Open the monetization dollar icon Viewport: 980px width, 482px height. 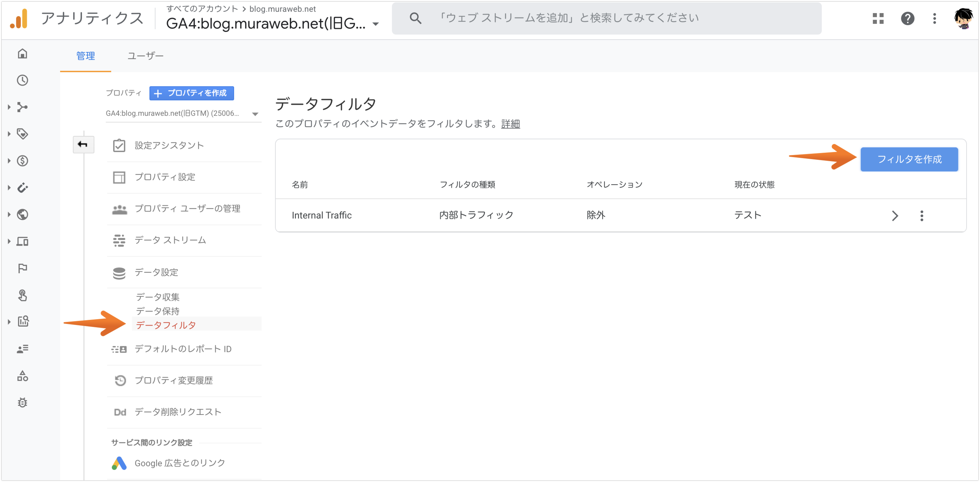[23, 160]
